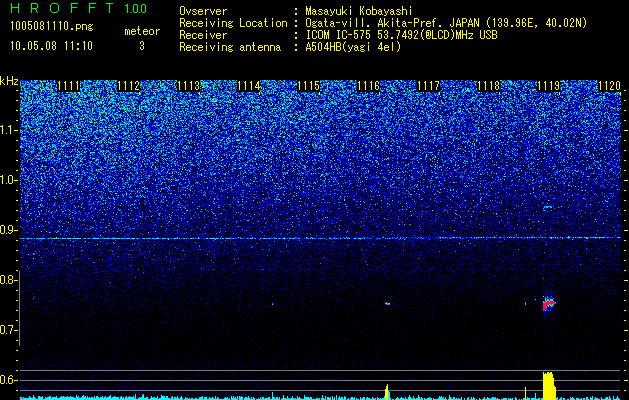Click the 1119 time marker
This screenshot has width=629, height=400.
pos(548,86)
